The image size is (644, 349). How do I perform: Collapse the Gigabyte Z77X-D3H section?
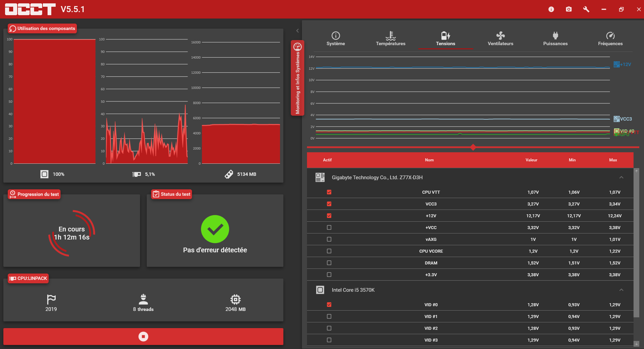tap(621, 178)
